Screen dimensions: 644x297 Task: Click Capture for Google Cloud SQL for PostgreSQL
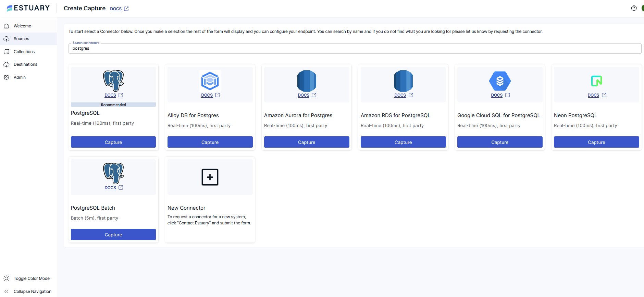point(500,142)
